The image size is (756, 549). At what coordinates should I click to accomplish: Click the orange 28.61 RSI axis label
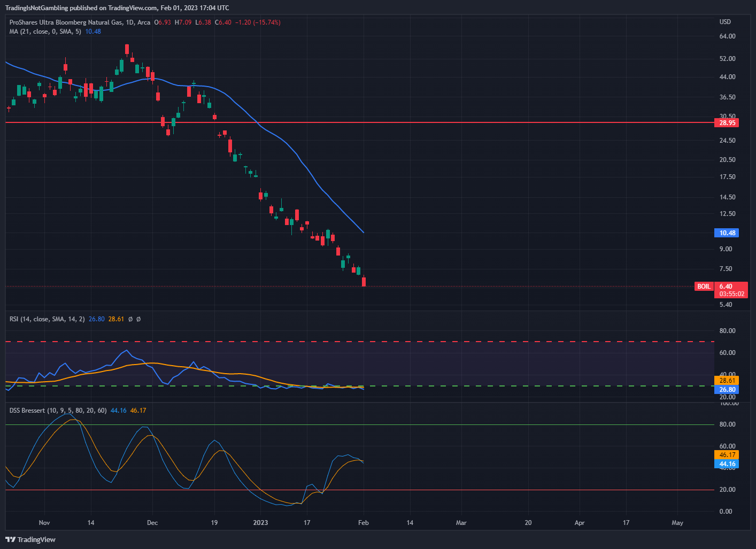pos(727,381)
